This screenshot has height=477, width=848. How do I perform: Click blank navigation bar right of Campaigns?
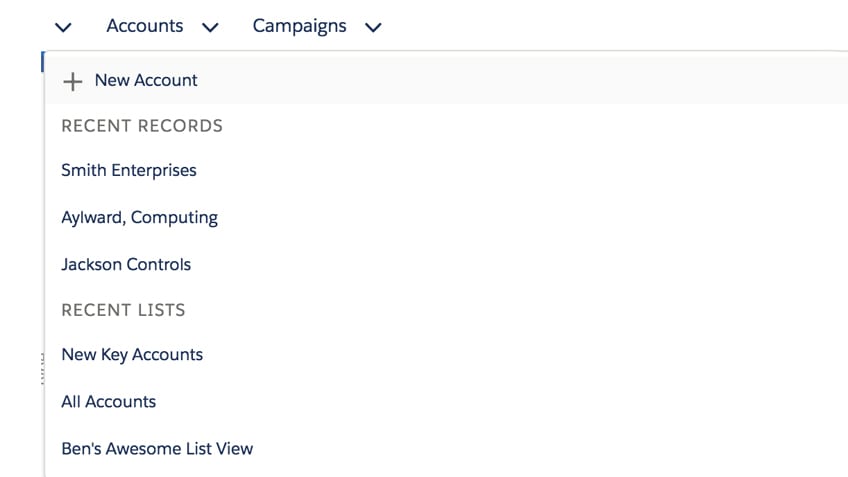point(600,26)
